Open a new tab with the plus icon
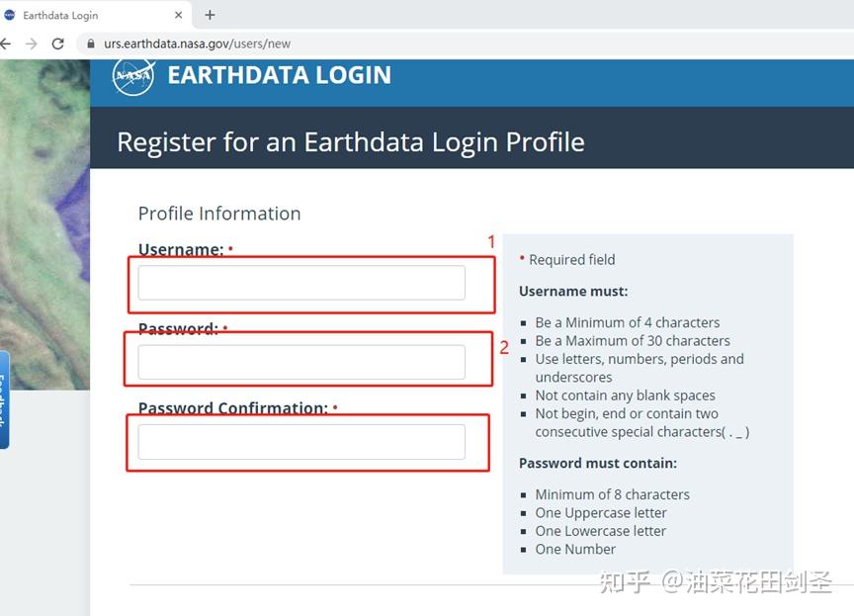This screenshot has width=854, height=616. click(x=209, y=15)
